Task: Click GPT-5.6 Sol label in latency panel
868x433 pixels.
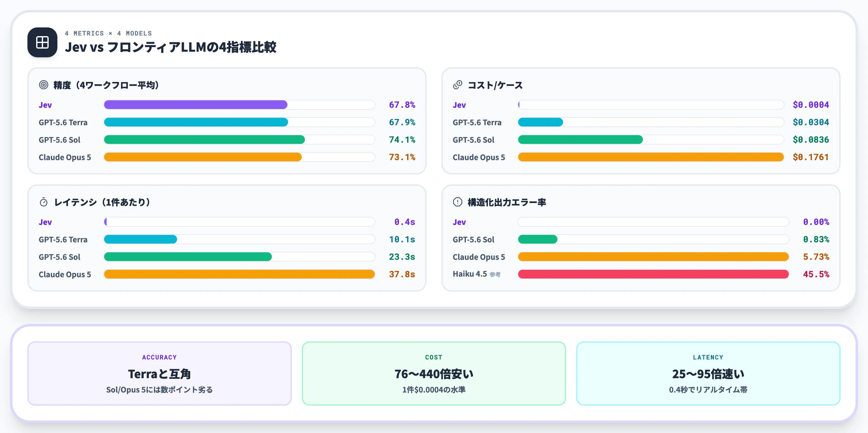Action: click(x=59, y=257)
